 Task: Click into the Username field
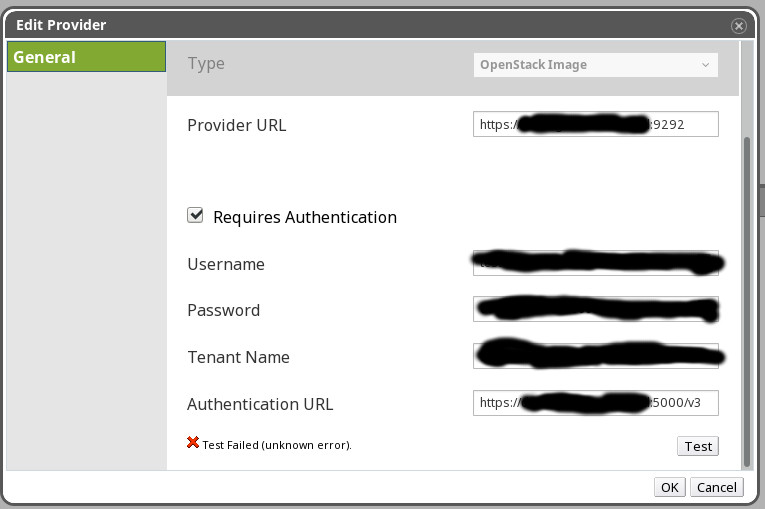[x=595, y=264]
